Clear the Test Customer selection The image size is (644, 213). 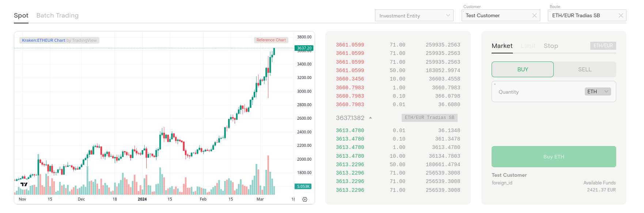pos(534,15)
